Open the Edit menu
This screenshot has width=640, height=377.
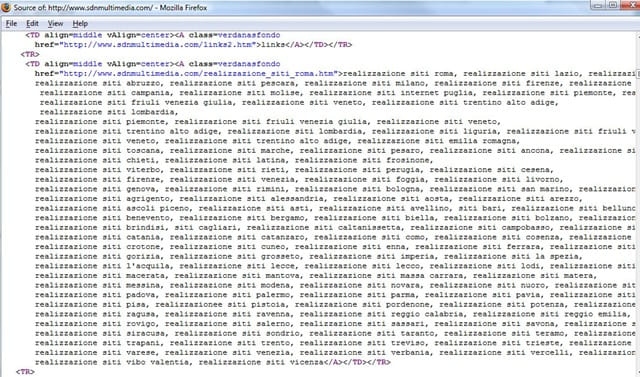point(32,24)
